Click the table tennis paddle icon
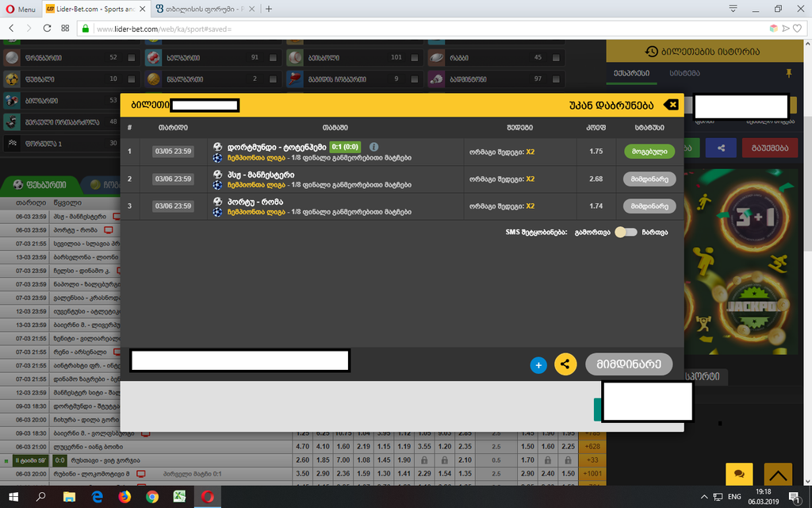812x508 pixels. point(295,79)
